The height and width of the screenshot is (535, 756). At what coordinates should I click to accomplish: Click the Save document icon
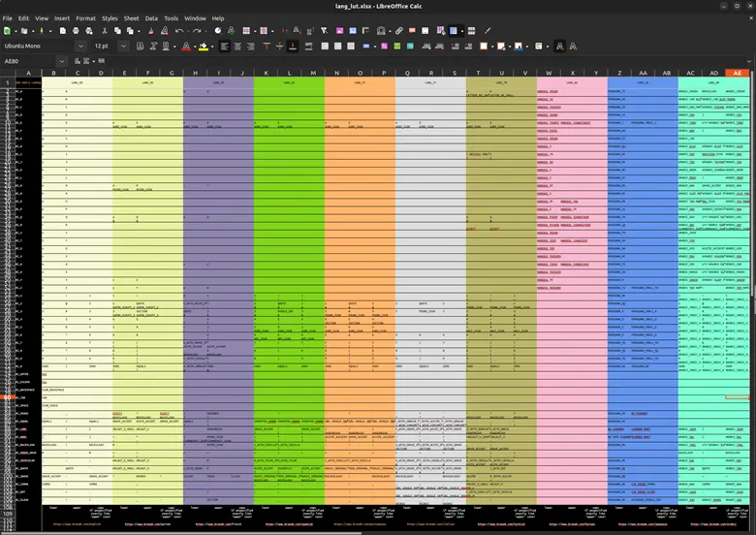(x=42, y=31)
